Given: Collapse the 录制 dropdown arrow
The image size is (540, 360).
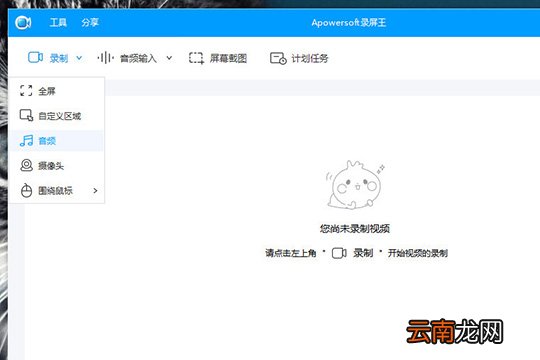Looking at the screenshot, I should (x=79, y=58).
